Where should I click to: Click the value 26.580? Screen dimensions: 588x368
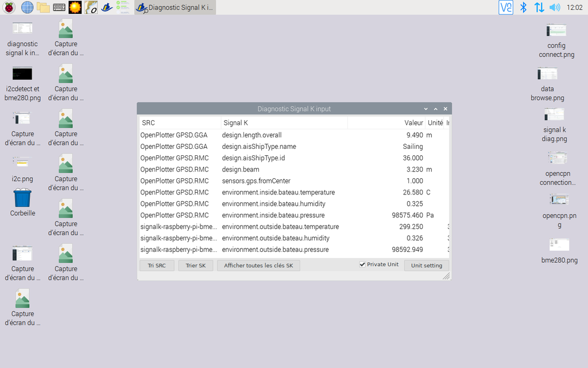tap(413, 192)
